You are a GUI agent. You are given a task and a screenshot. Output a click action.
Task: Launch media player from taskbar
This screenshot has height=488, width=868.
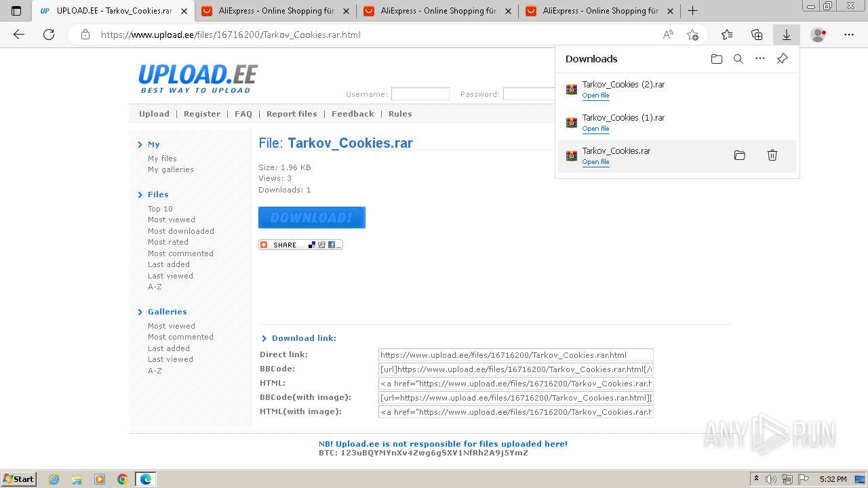(100, 479)
